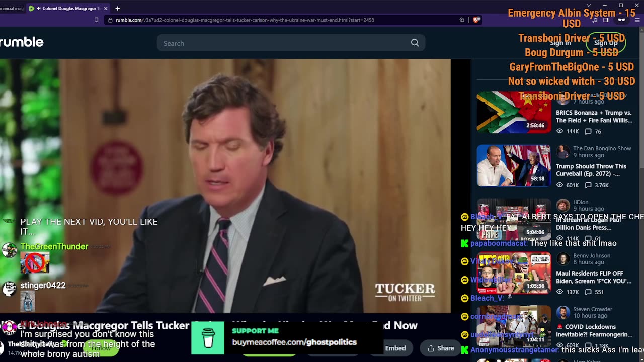This screenshot has width=644, height=362.
Task: Open COVID Lockdowns Inevitable video title
Action: [x=594, y=330]
